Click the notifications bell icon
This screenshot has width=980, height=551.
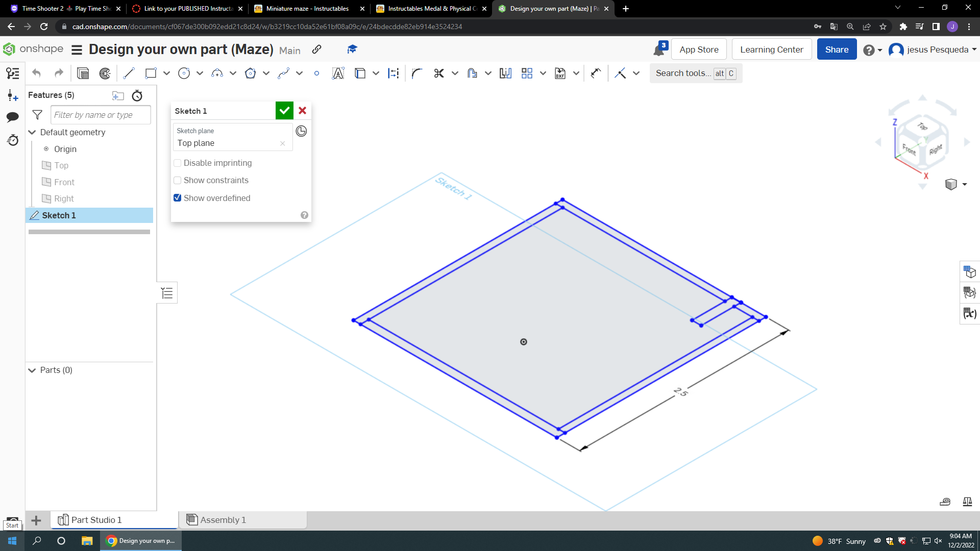(x=658, y=49)
